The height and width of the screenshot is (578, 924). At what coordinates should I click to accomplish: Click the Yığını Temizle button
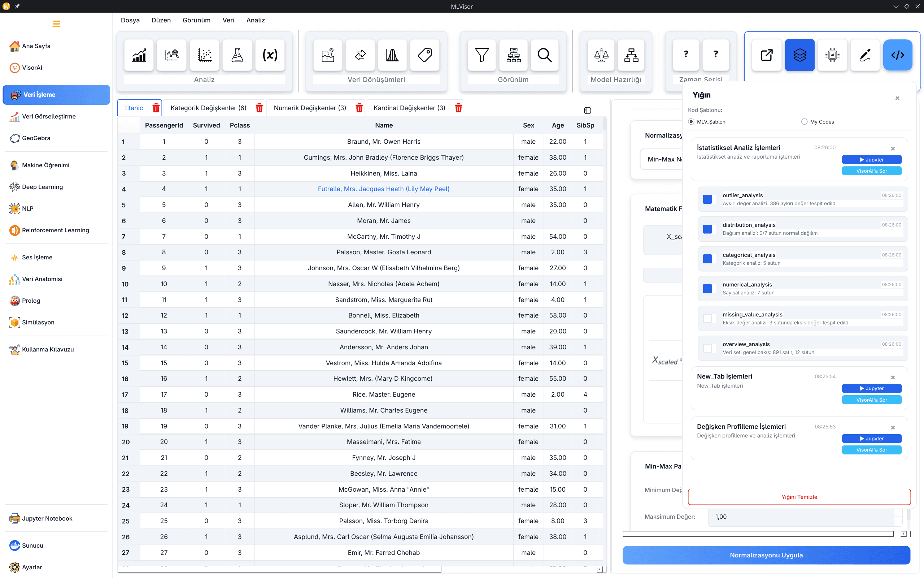pyautogui.click(x=799, y=497)
